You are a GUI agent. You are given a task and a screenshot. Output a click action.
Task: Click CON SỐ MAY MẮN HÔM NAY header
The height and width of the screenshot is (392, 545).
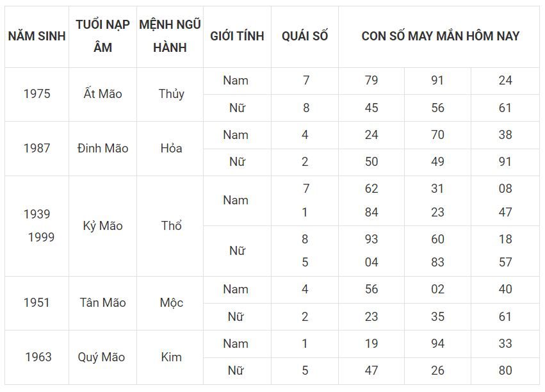click(440, 36)
